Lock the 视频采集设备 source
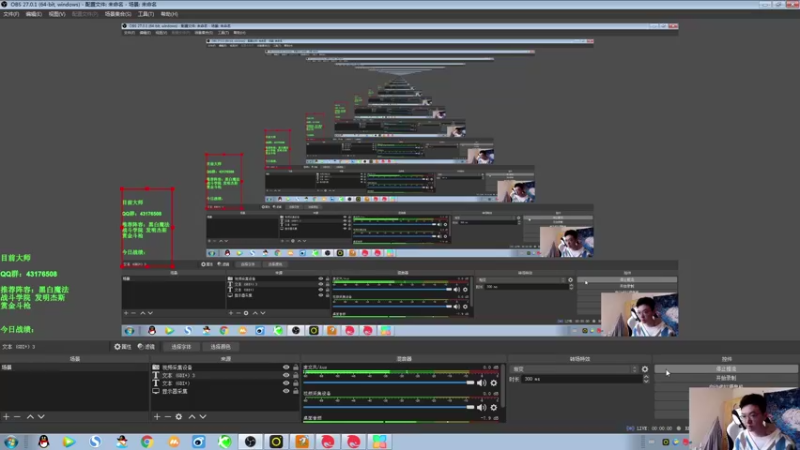Viewport: 800px width, 450px height. (x=296, y=367)
